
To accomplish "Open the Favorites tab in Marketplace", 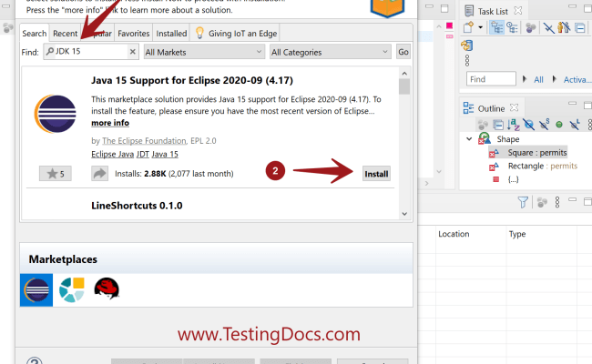I will click(134, 34).
